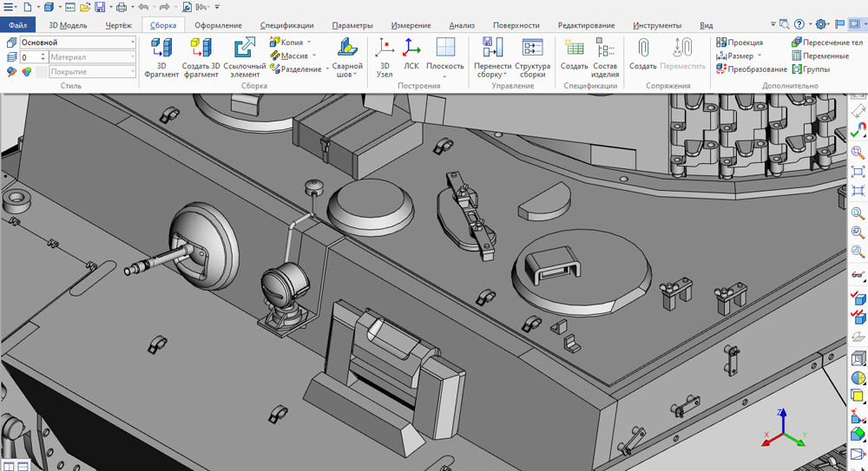Click the search magnifier in ribbon corner
The height and width of the screenshot is (471, 868).
(x=784, y=23)
